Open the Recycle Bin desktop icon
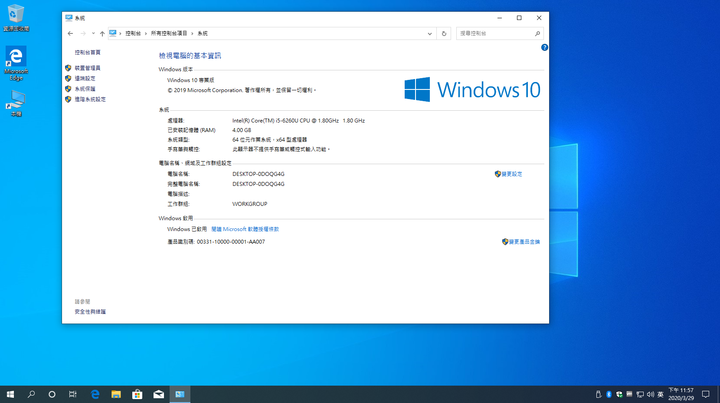 [16, 18]
